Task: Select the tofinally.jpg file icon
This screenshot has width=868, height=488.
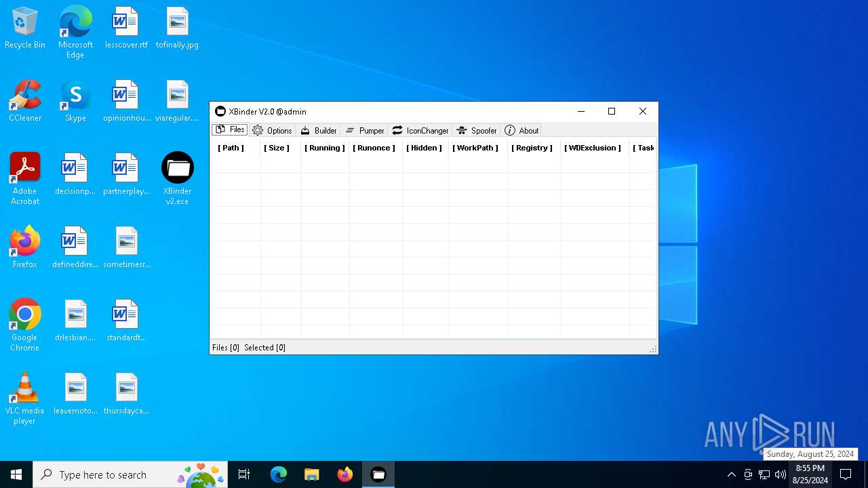Action: 177,28
